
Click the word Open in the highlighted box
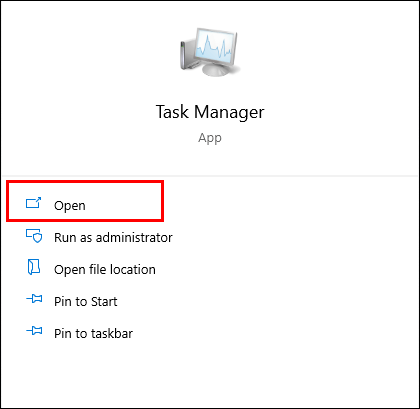click(x=70, y=206)
